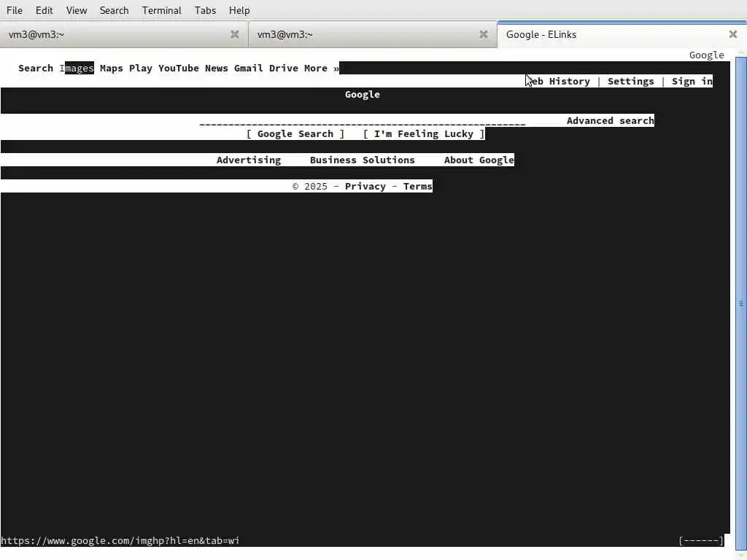
Task: Open the Terms link
Action: coord(418,186)
